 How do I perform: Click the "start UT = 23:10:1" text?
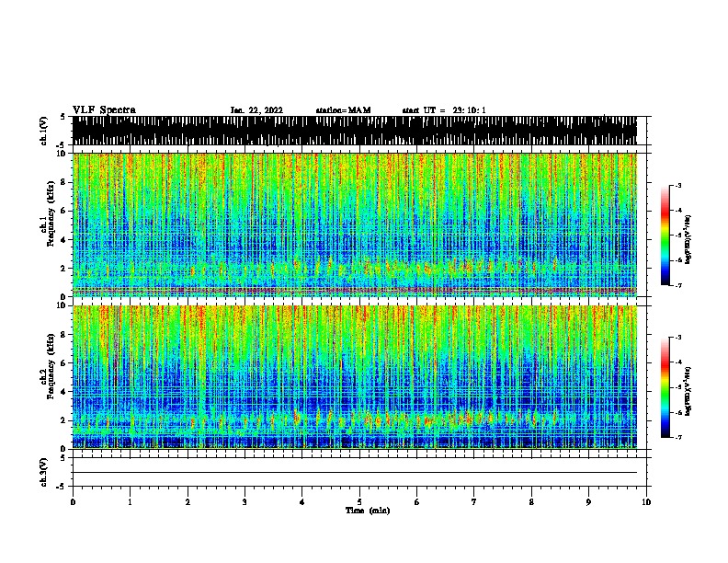(x=444, y=110)
